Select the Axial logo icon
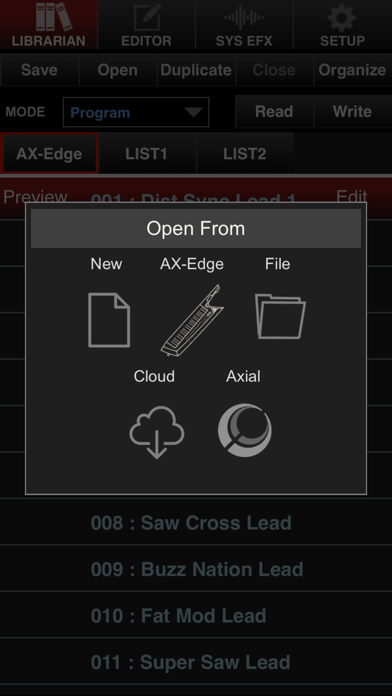Image resolution: width=392 pixels, height=696 pixels. point(245,430)
